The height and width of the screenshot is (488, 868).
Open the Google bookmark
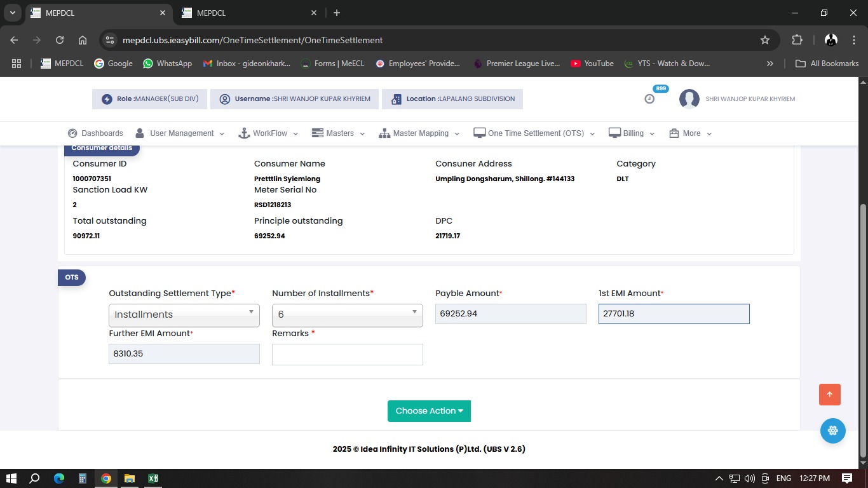(114, 64)
